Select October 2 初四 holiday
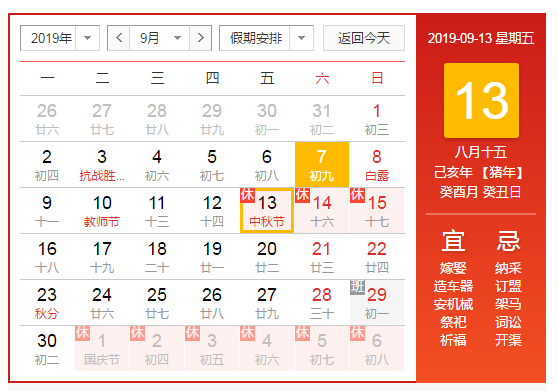Viewport: 558px width, 391px height. (157, 348)
